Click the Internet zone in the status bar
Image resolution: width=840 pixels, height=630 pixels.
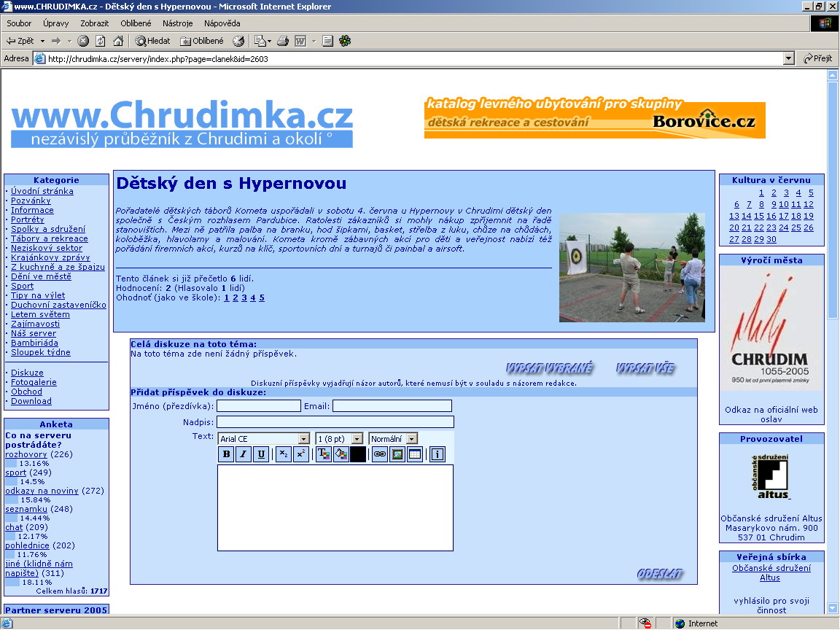click(x=696, y=623)
